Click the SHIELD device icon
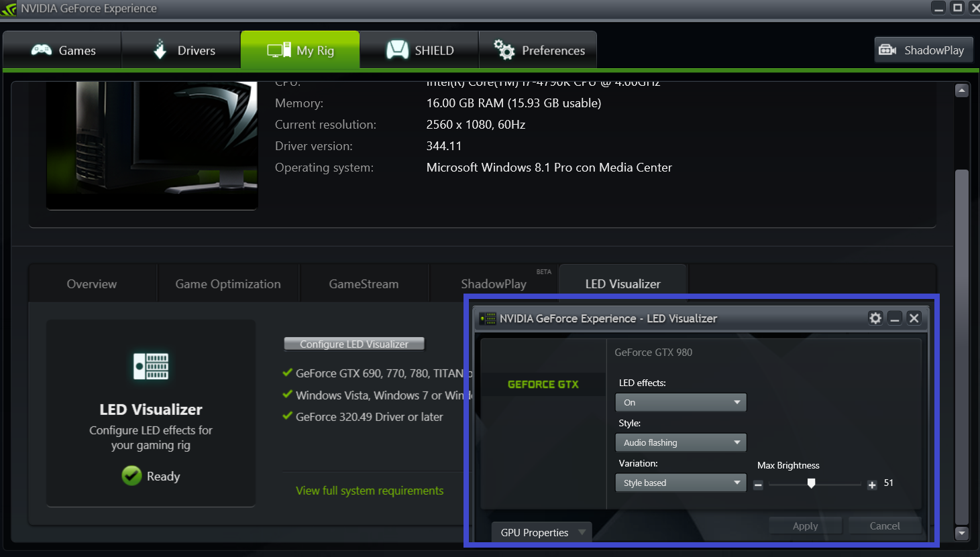The image size is (980, 557). coord(398,50)
